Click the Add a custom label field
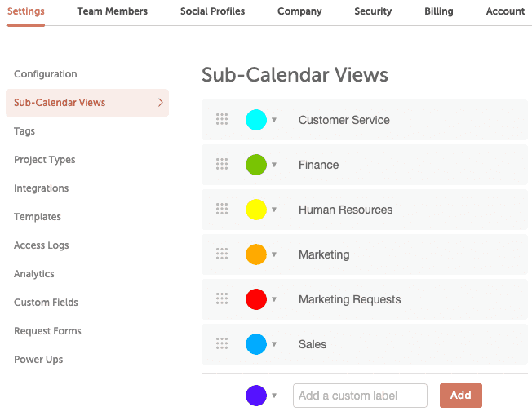532x420 pixels. [360, 396]
